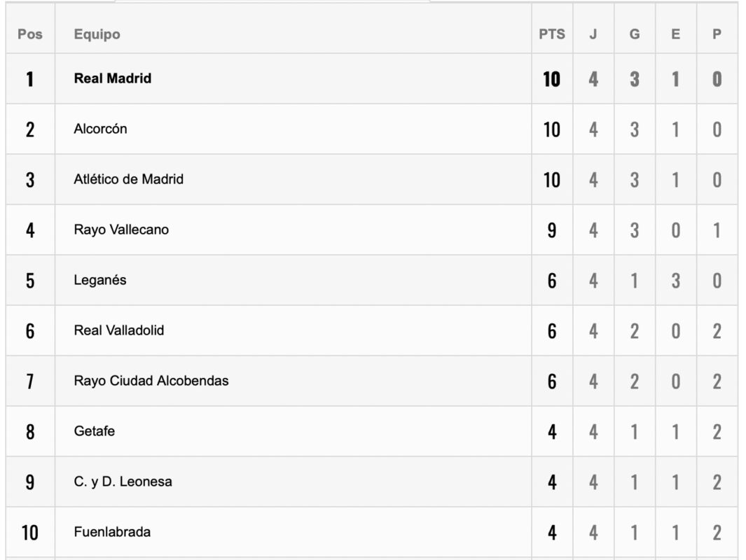
Task: Click Atlético de Madrid in the standings
Action: (128, 179)
